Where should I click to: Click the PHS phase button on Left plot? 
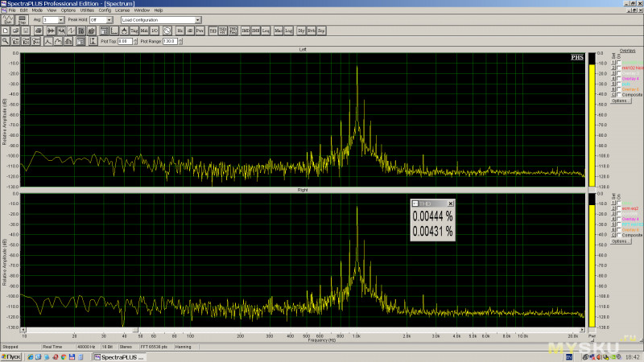(x=577, y=57)
